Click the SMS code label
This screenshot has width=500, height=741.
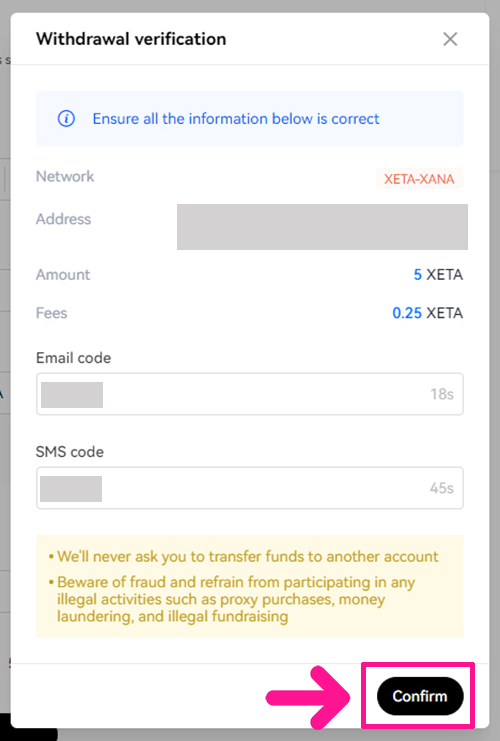pos(69,452)
